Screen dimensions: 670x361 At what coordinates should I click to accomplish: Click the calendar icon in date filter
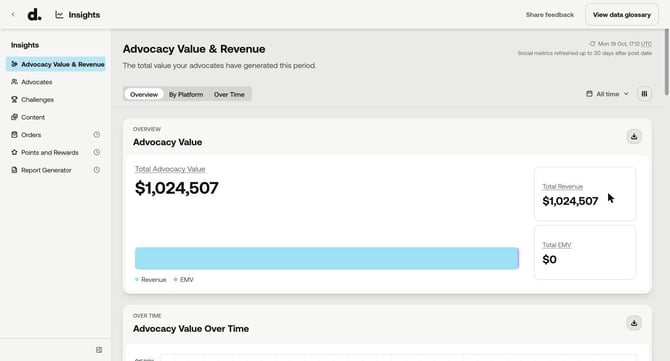[x=589, y=94]
